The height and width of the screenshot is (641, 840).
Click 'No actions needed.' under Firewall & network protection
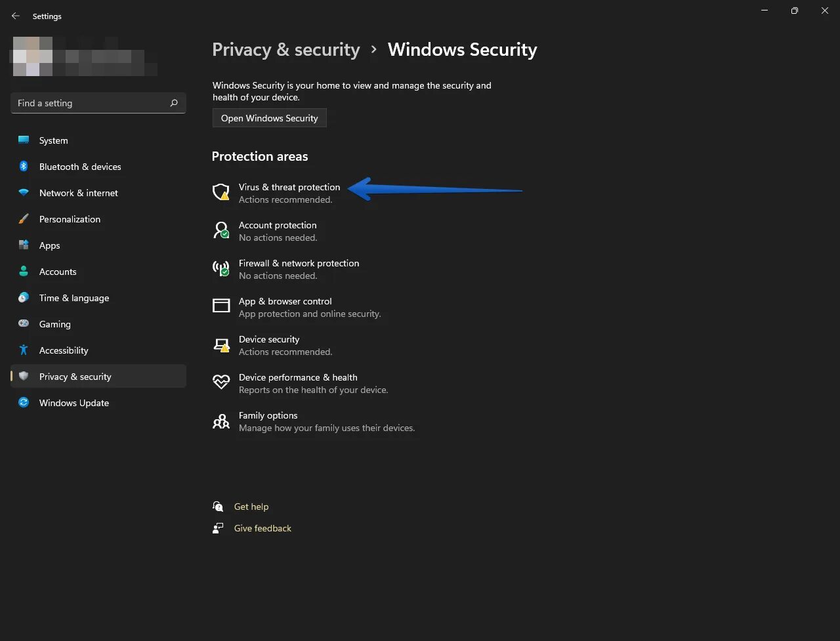pyautogui.click(x=278, y=276)
